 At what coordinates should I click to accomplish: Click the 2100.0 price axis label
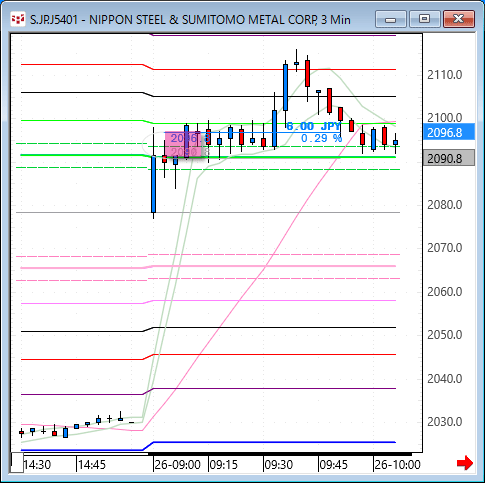click(x=445, y=118)
